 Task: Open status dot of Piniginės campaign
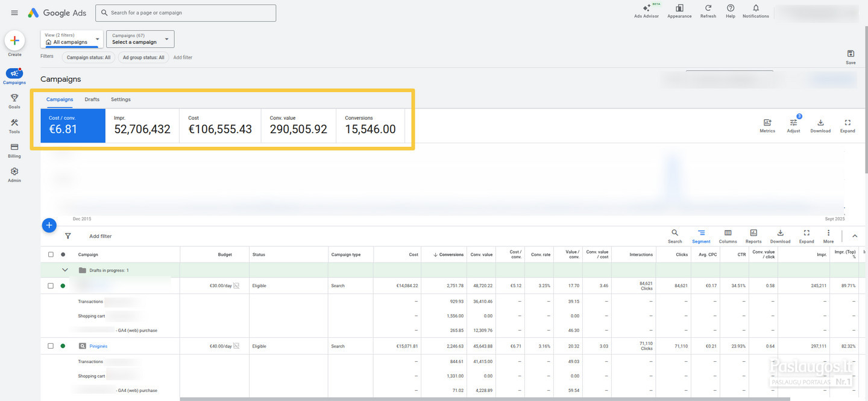pyautogui.click(x=63, y=346)
